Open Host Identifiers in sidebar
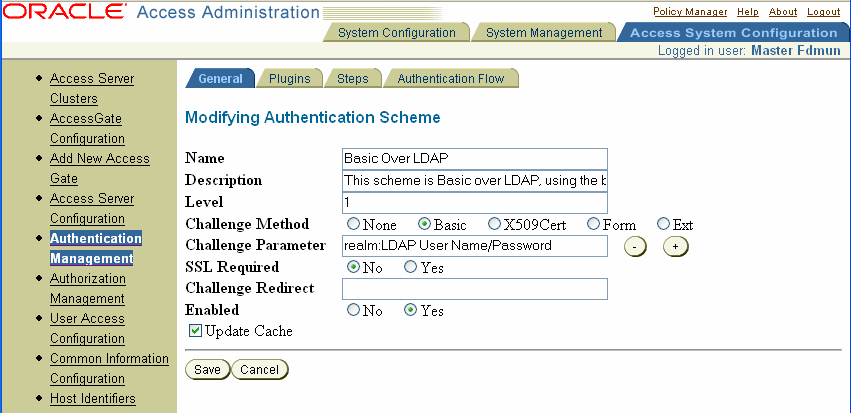The image size is (851, 413). pos(93,398)
